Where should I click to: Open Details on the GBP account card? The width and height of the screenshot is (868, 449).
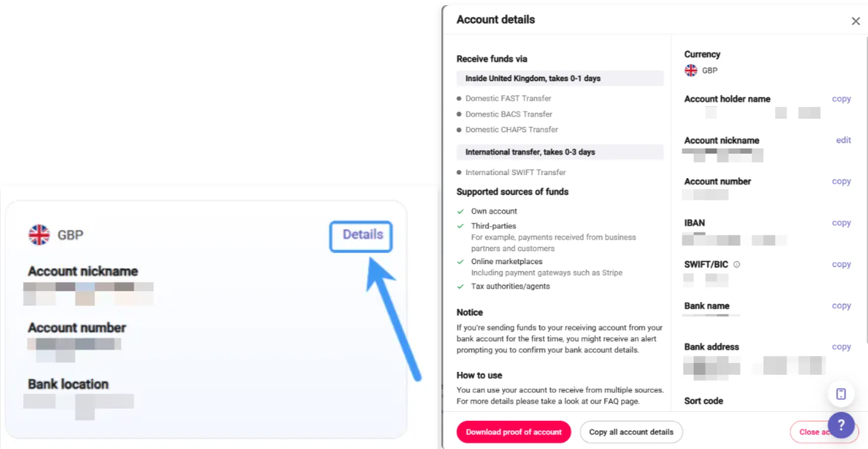pyautogui.click(x=362, y=235)
